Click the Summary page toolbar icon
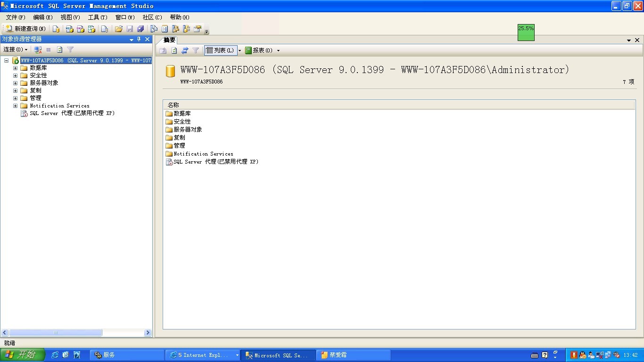Viewport: 644px width, 362px height. 165,29
